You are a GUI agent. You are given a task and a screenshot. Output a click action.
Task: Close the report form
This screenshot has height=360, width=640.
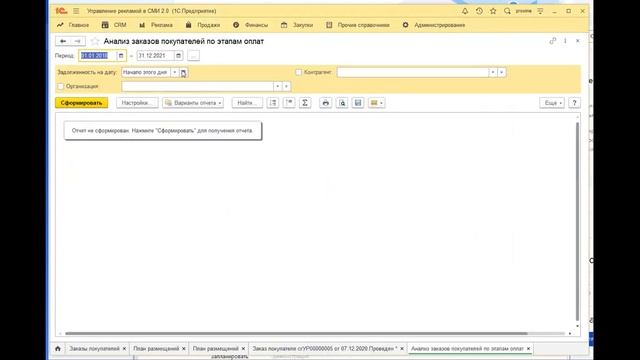point(578,41)
